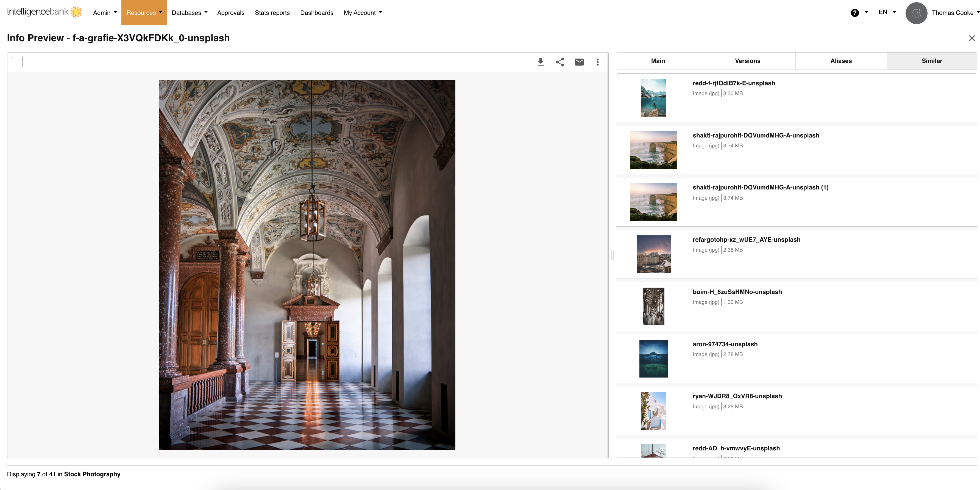
Task: Expand the Admin dropdown menu
Action: coord(105,13)
